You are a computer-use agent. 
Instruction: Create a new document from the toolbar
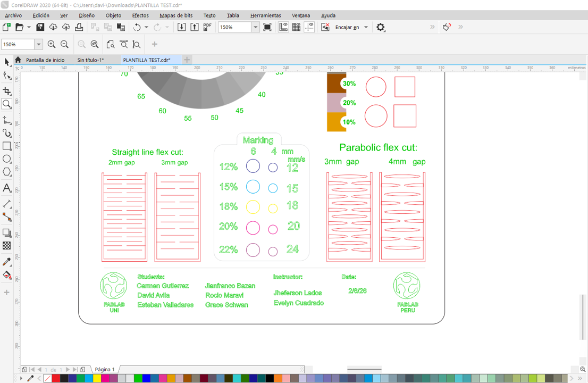click(x=6, y=27)
